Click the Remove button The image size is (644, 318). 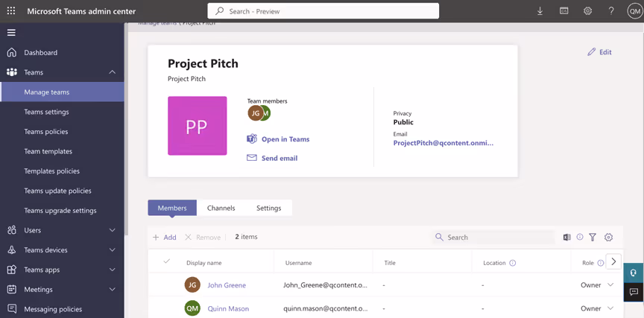(x=203, y=237)
